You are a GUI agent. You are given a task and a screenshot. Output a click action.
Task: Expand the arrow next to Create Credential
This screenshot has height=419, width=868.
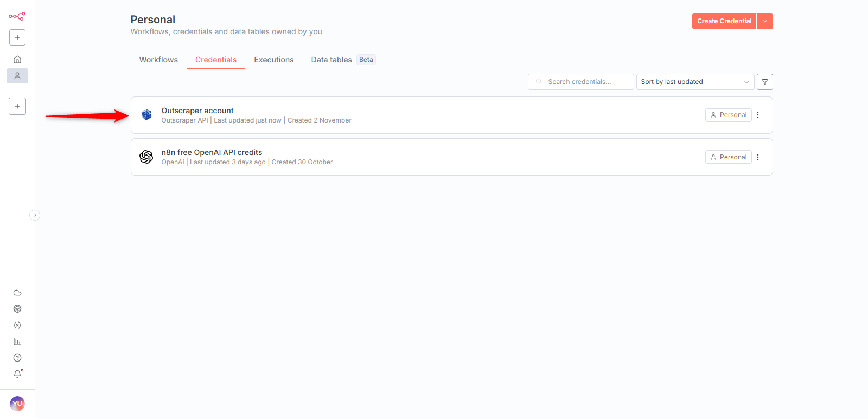(x=765, y=21)
